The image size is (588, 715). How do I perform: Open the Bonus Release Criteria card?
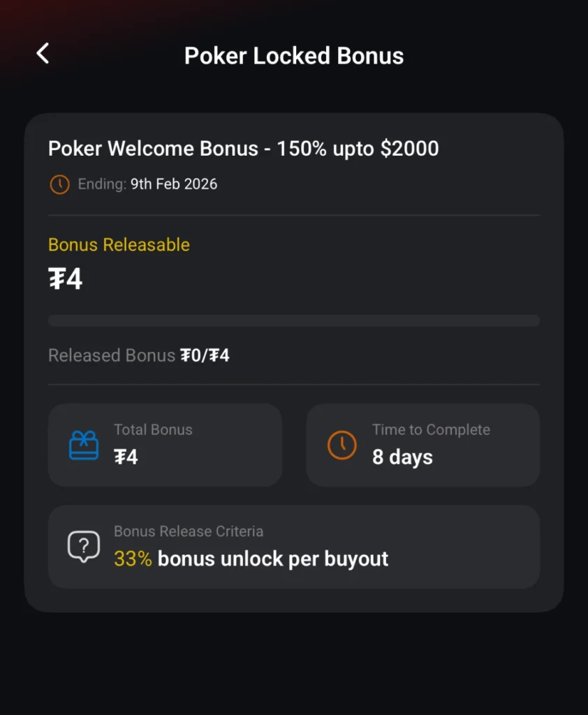click(x=293, y=546)
